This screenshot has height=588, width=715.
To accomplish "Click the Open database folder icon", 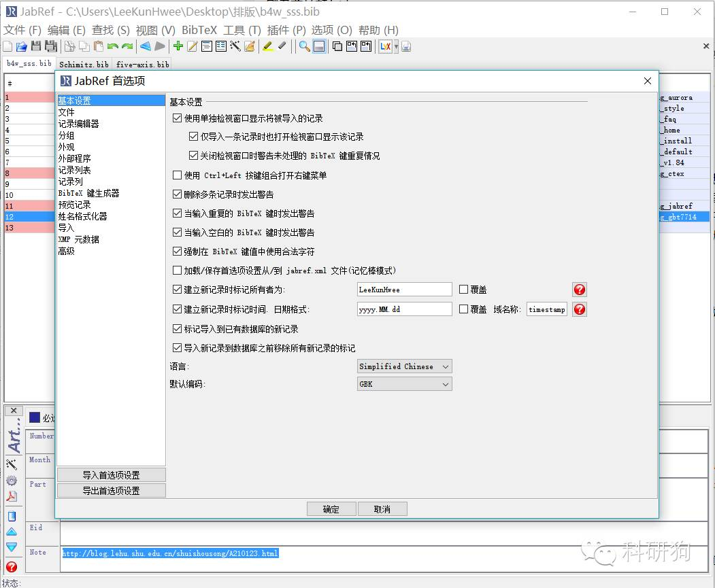I will click(x=22, y=46).
